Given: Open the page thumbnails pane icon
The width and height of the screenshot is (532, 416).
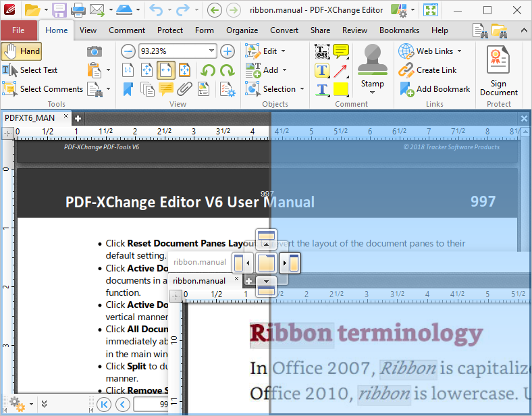Looking at the screenshot, I should (147, 89).
